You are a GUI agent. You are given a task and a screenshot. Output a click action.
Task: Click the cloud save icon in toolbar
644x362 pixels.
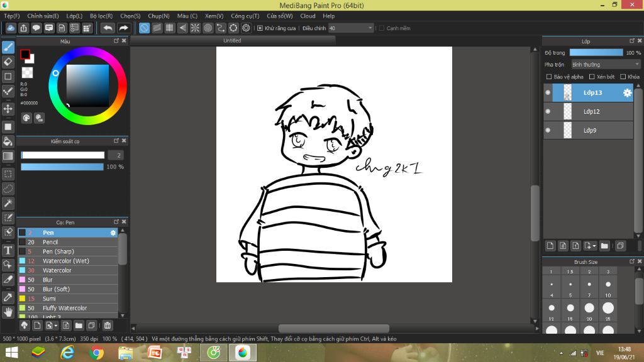coord(11,28)
